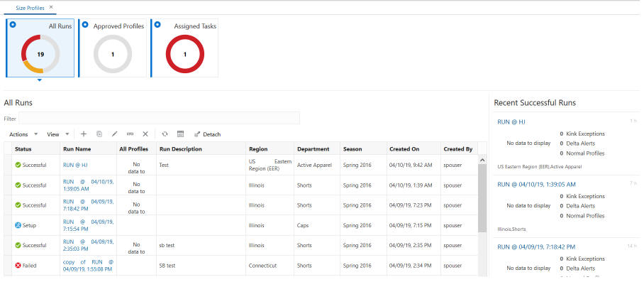Click 'Kink Exceptions' under RUN @ HJ card
Screen dimensions: 644x282
pos(585,134)
